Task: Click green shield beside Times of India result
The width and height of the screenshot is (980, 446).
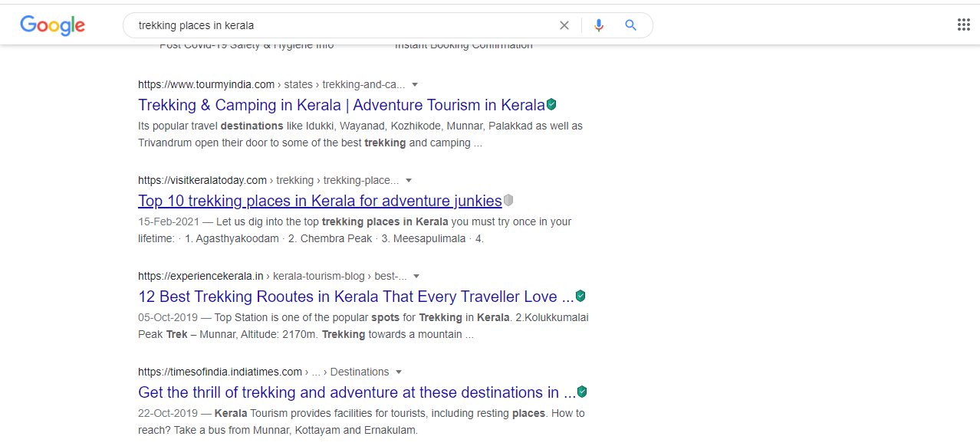Action: click(x=583, y=392)
